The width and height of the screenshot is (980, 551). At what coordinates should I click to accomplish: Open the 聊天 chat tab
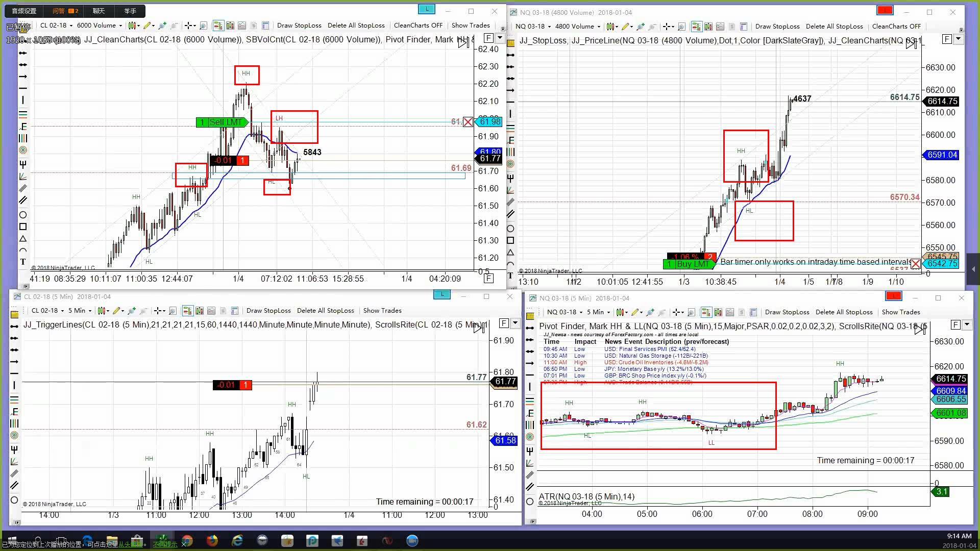tap(99, 11)
